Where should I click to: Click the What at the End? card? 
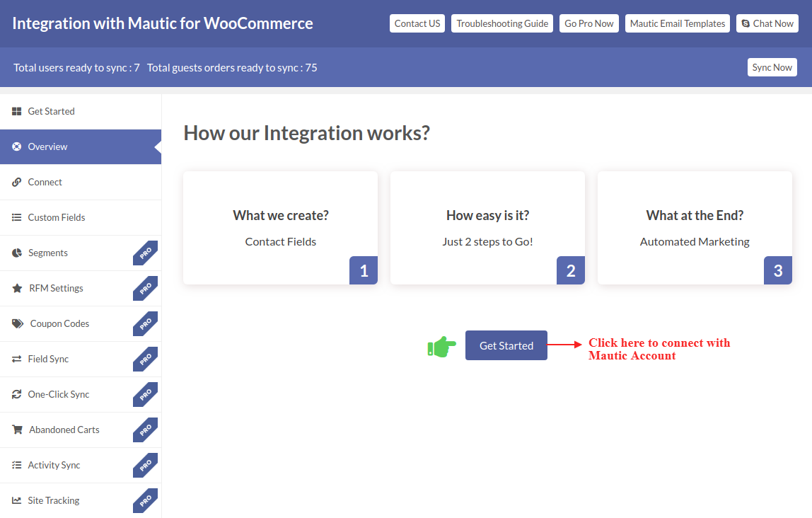[695, 228]
